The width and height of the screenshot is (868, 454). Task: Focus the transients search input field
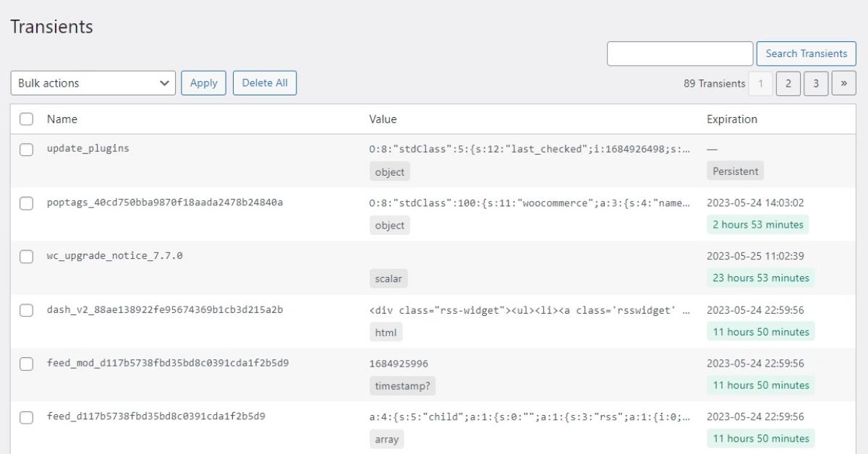tap(679, 53)
